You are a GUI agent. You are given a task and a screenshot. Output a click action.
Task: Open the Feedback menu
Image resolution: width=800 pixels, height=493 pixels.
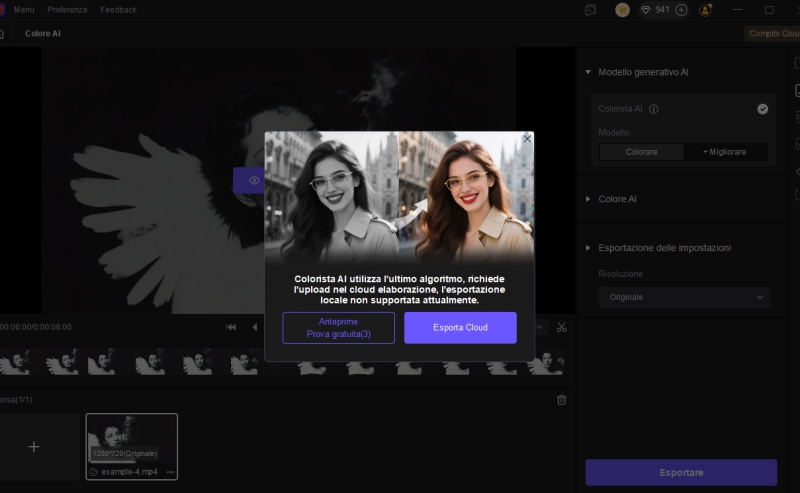[119, 10]
